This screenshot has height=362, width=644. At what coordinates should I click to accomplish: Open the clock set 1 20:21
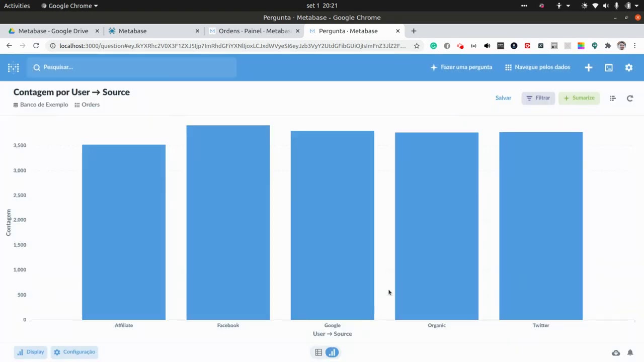tap(322, 6)
